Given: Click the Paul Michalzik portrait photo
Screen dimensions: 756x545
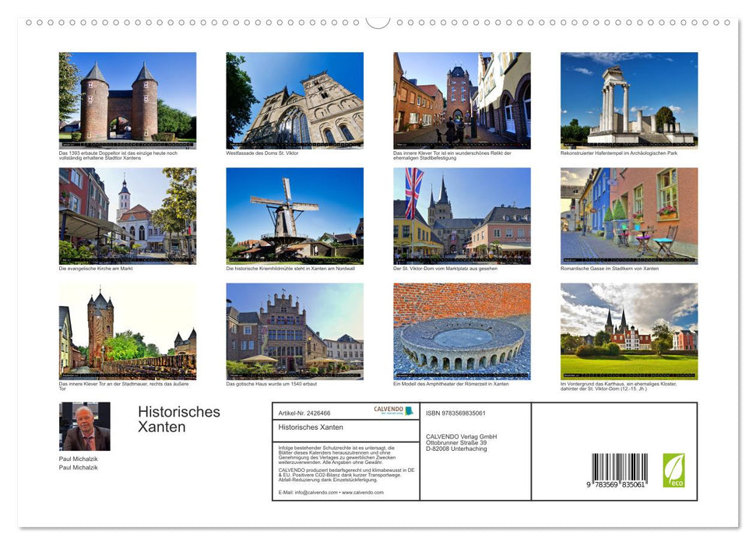Looking at the screenshot, I should tap(84, 427).
